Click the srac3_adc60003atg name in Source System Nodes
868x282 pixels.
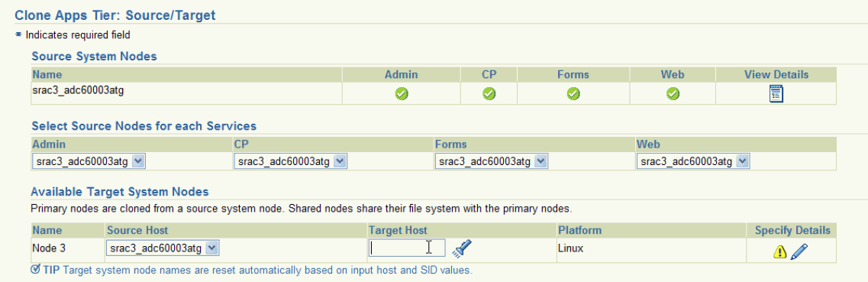78,90
